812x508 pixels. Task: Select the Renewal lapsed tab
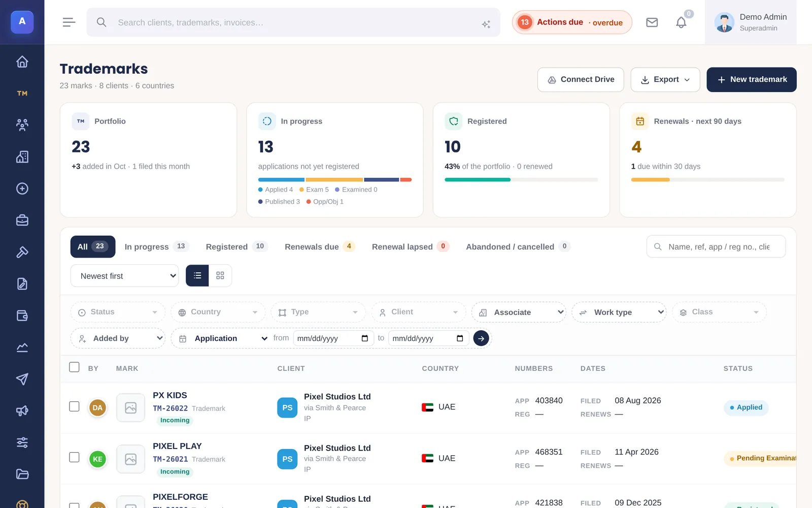point(410,246)
